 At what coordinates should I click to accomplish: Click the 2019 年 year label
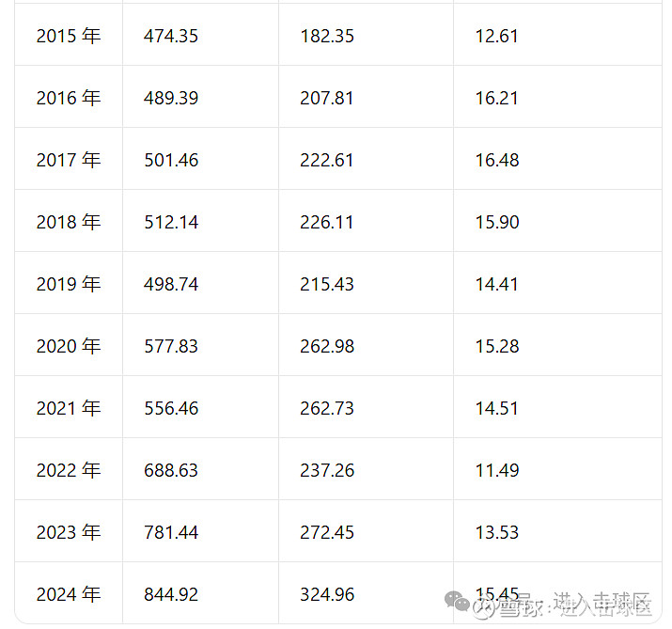tap(69, 284)
